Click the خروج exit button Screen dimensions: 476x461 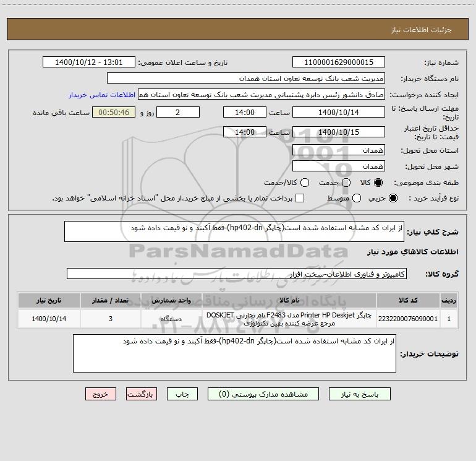(x=101, y=394)
